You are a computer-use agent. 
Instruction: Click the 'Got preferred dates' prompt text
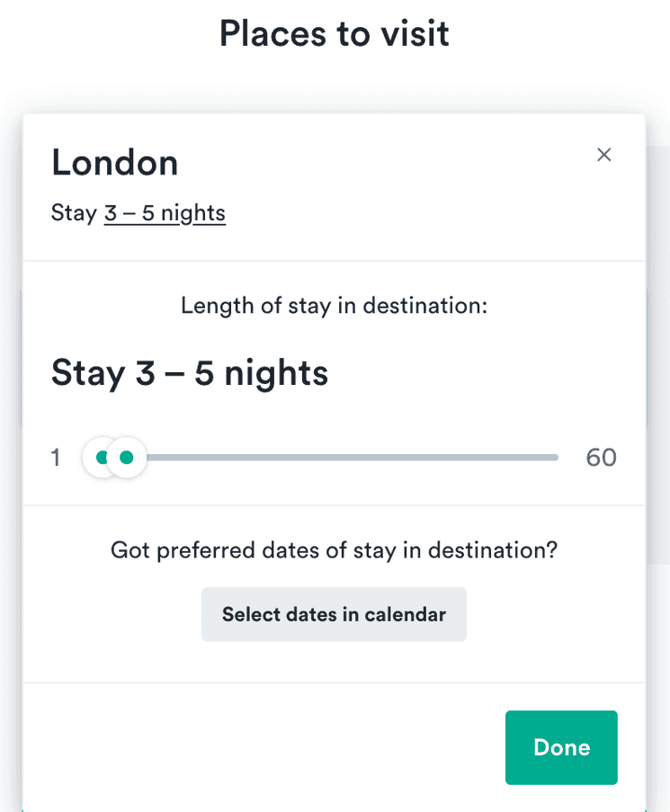[x=334, y=549]
